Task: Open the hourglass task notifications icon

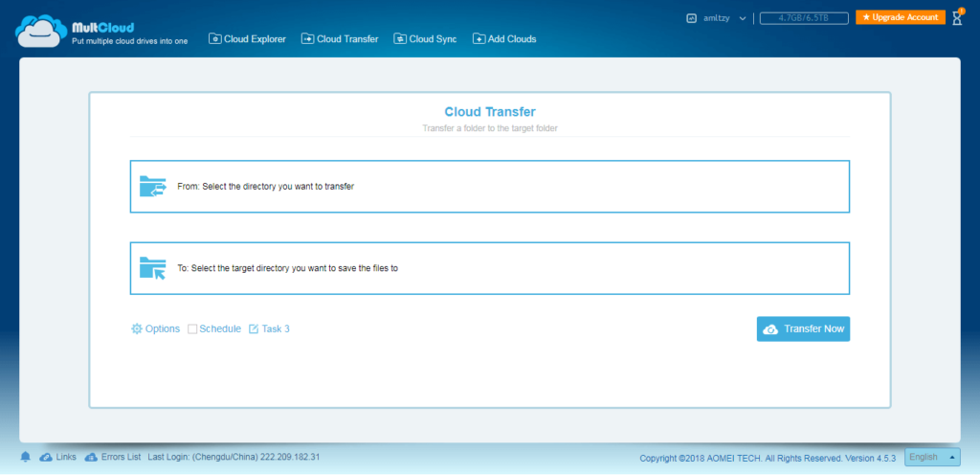Action: (x=957, y=17)
